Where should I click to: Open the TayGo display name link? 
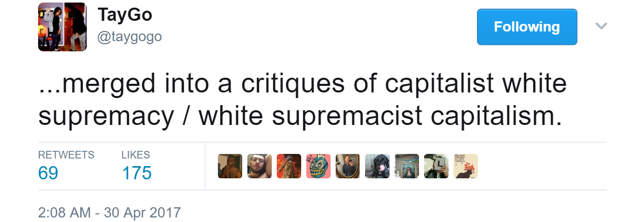(124, 15)
